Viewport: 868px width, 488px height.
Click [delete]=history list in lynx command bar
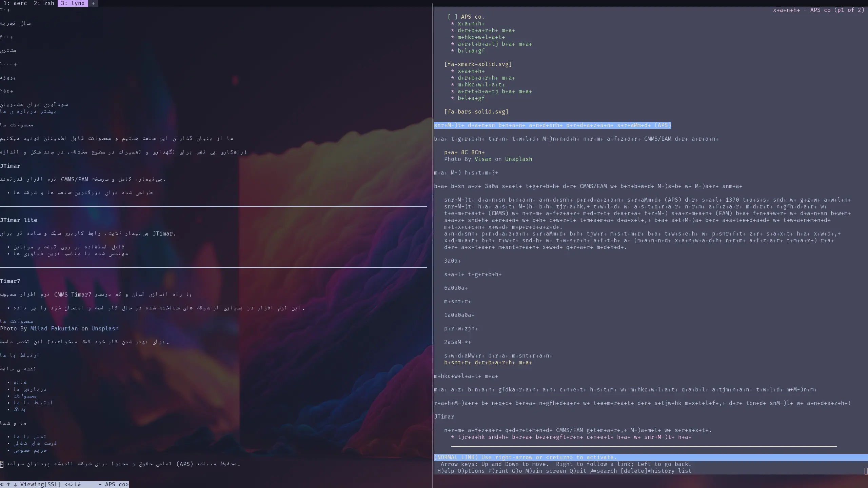[x=656, y=471]
